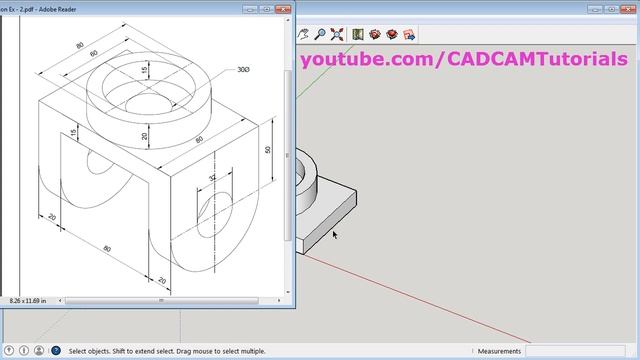640x360 pixels.
Task: Click the Adobe Reader horizontal scrollbar thumb
Action: pos(162,301)
